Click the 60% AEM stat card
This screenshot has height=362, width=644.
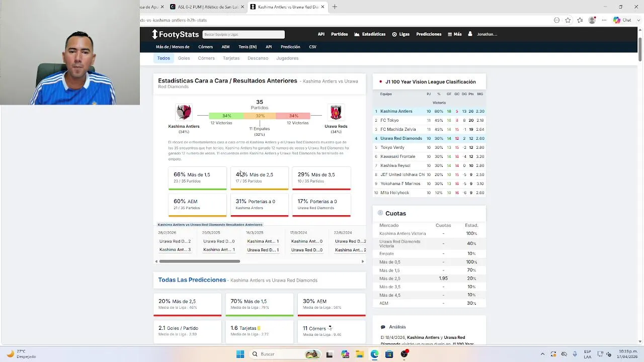(197, 205)
